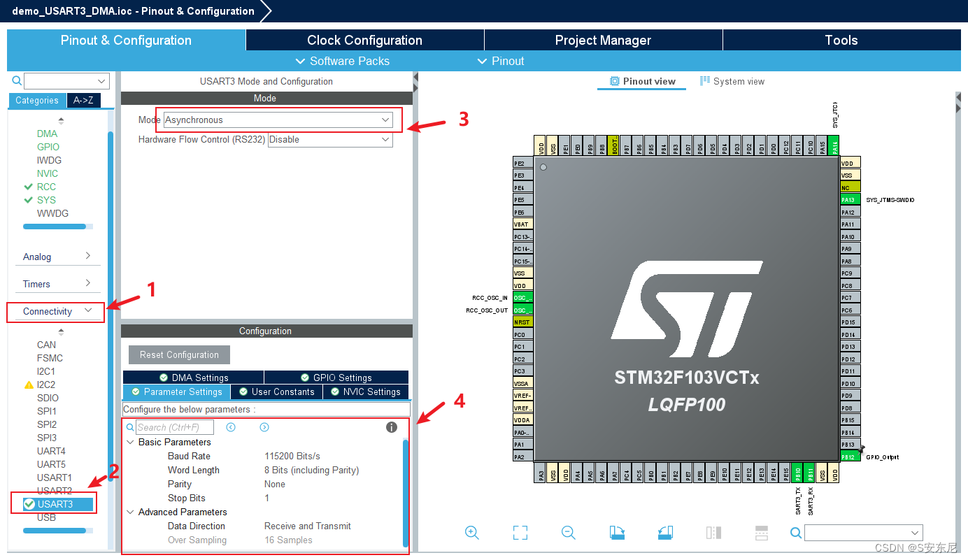Rotate the chip counterclockwise

click(664, 533)
